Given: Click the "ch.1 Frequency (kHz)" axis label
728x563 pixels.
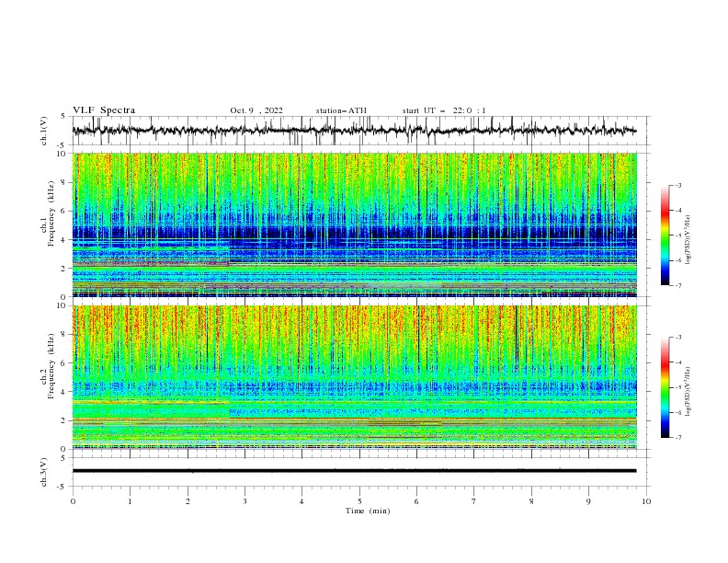Looking at the screenshot, I should [x=47, y=214].
